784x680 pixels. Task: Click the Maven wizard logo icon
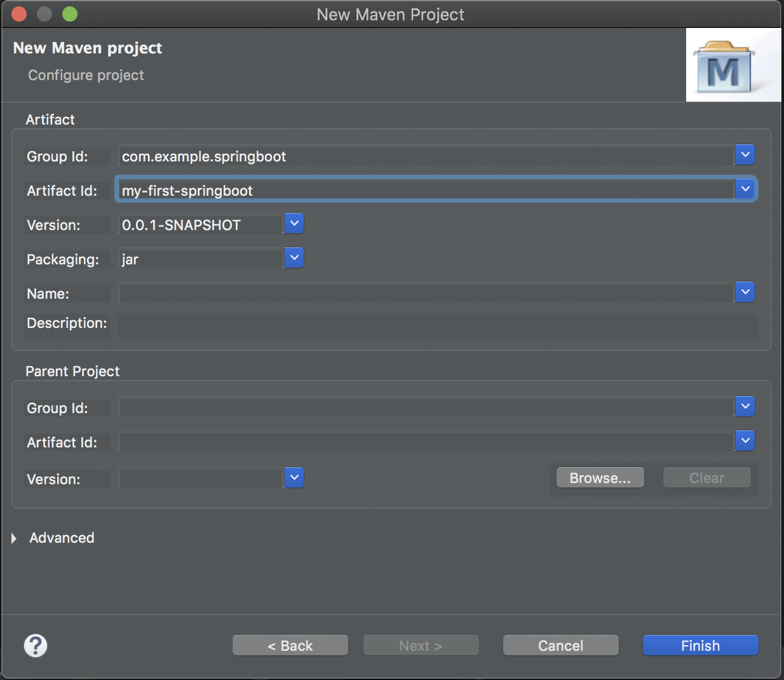[x=733, y=65]
